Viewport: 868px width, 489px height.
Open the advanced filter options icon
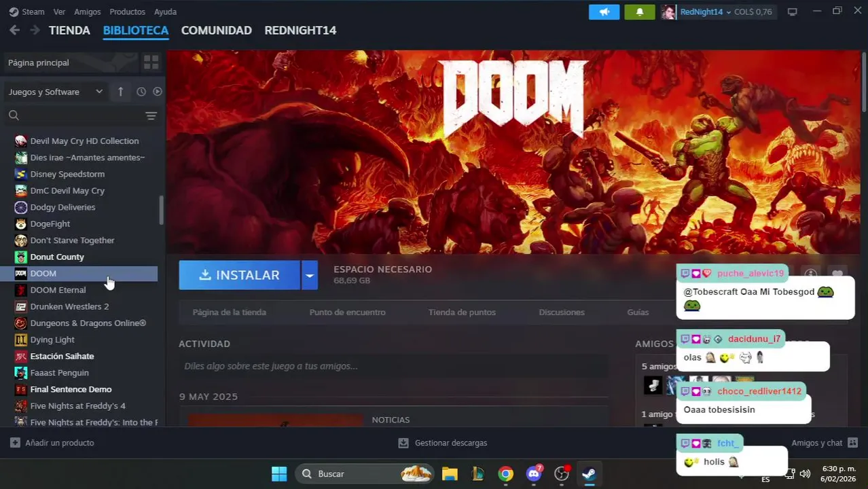151,115
